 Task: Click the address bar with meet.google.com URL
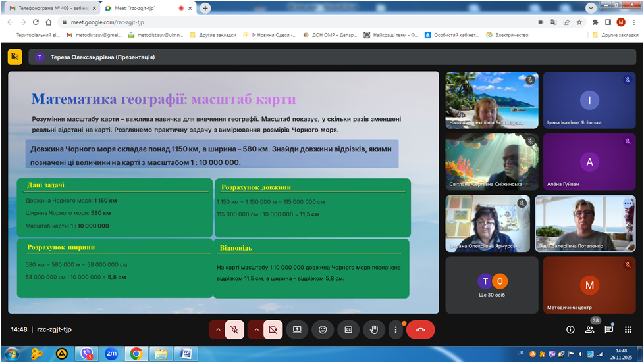tap(263, 22)
